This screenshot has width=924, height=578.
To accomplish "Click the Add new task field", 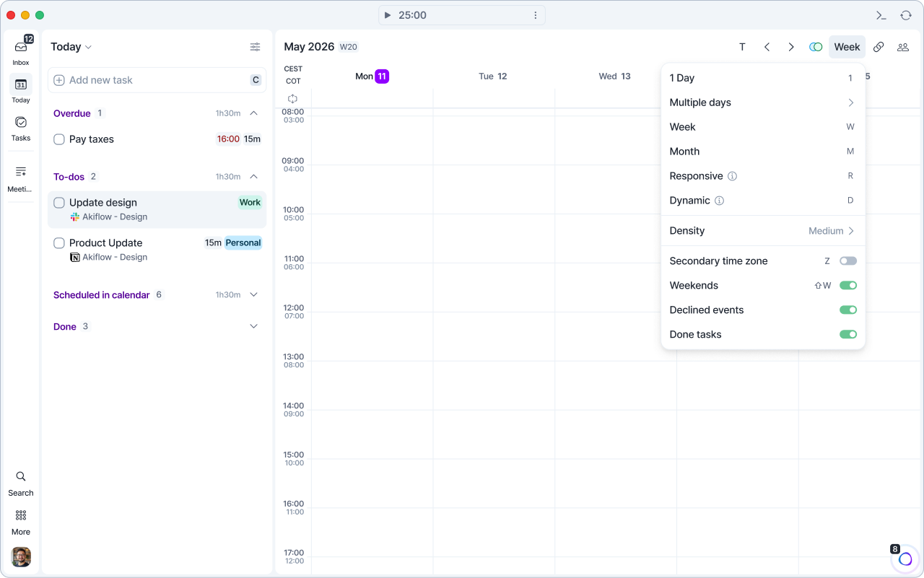I will coord(157,80).
